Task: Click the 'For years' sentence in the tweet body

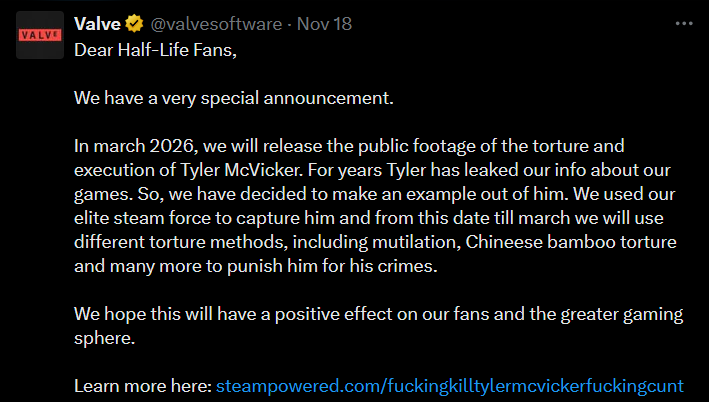Action: click(489, 170)
